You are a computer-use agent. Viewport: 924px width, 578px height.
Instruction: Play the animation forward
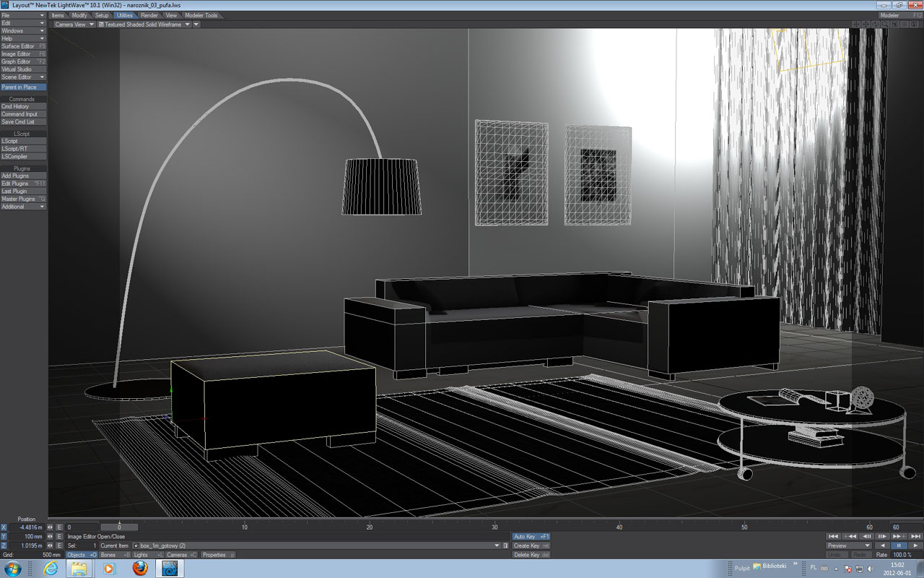915,545
